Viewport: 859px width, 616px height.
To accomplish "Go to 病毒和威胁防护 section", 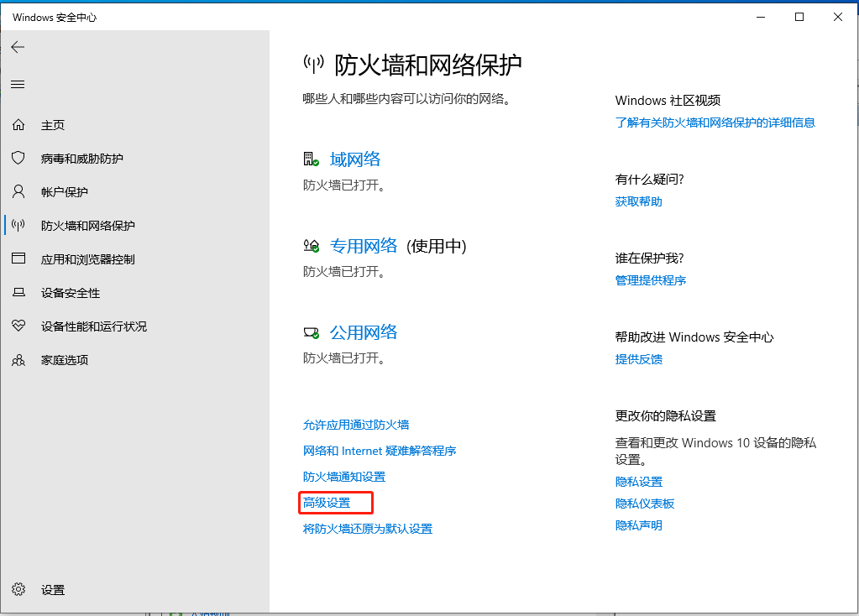I will 82,159.
